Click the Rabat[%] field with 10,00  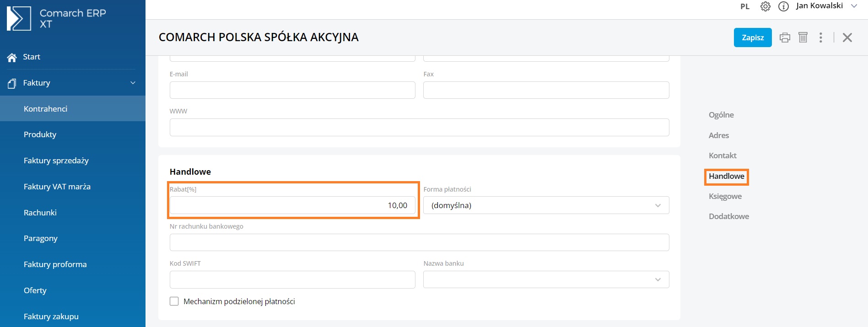point(292,205)
